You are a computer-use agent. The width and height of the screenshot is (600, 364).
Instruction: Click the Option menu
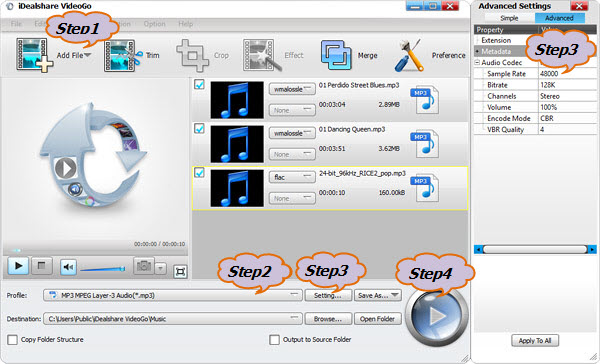[x=154, y=24]
